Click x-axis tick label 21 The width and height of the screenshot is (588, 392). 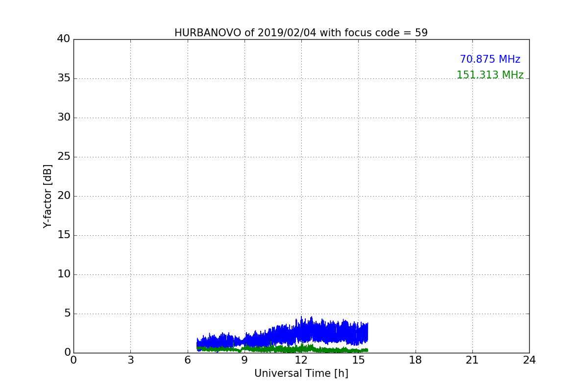coord(472,360)
